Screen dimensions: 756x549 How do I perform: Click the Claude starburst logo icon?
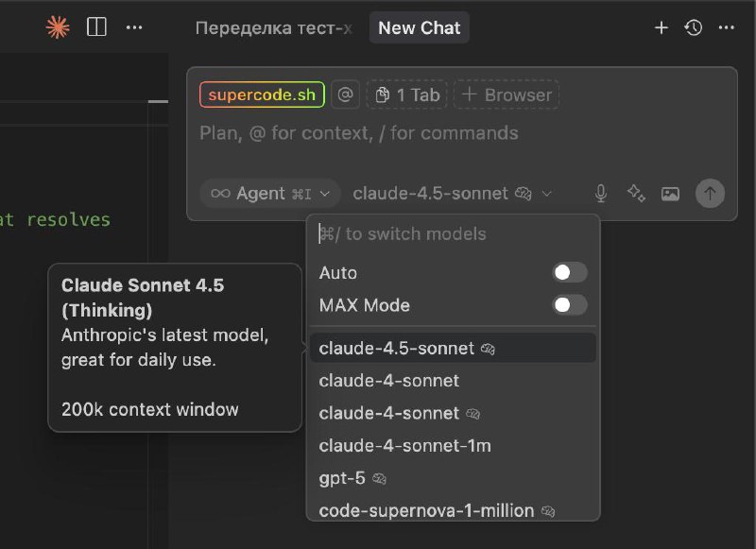click(58, 27)
